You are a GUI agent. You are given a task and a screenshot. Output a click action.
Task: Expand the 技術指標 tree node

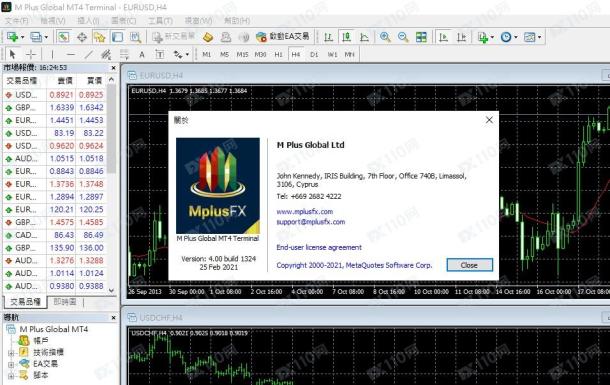click(x=11, y=353)
